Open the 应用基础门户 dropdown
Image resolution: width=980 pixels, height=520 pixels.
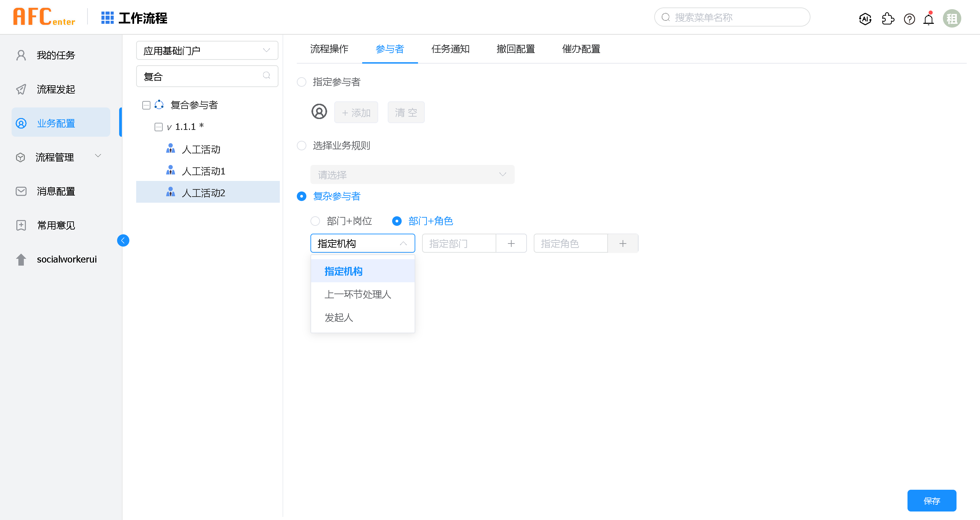click(207, 51)
